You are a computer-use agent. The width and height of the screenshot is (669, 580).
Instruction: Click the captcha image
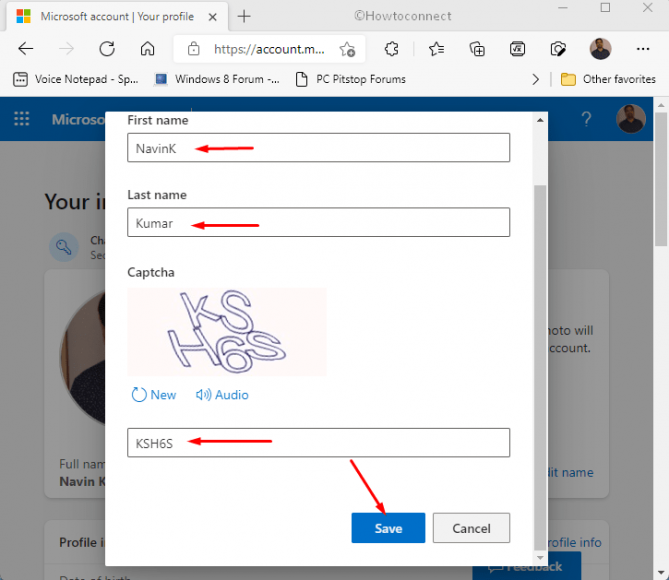point(227,332)
